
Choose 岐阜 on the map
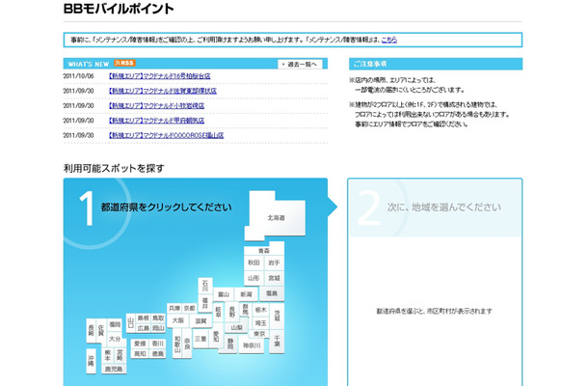218,312
